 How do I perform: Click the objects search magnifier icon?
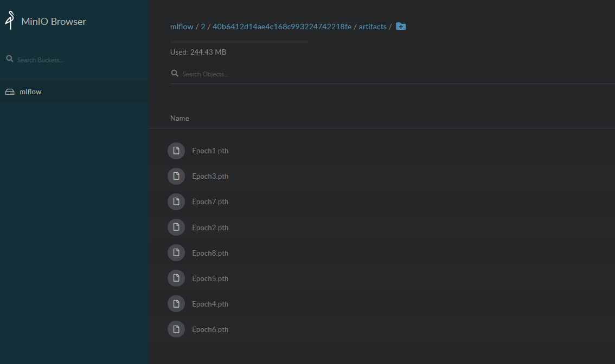tap(175, 73)
